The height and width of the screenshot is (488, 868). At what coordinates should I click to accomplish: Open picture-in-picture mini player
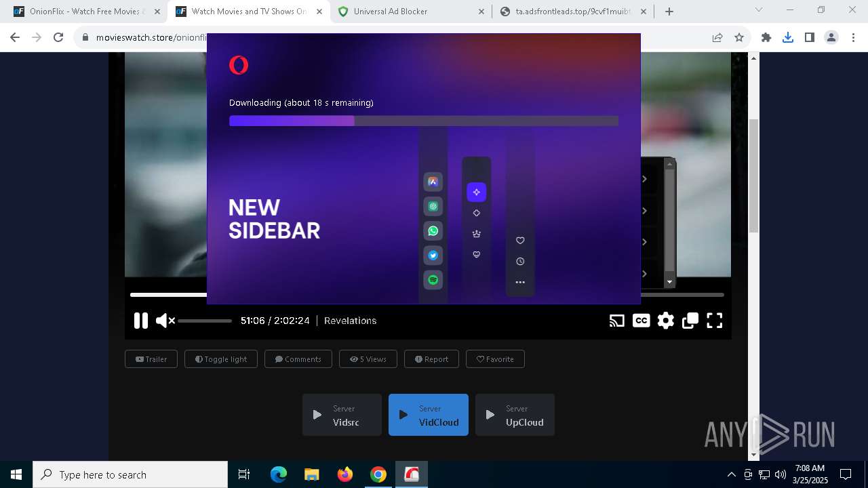pos(690,321)
